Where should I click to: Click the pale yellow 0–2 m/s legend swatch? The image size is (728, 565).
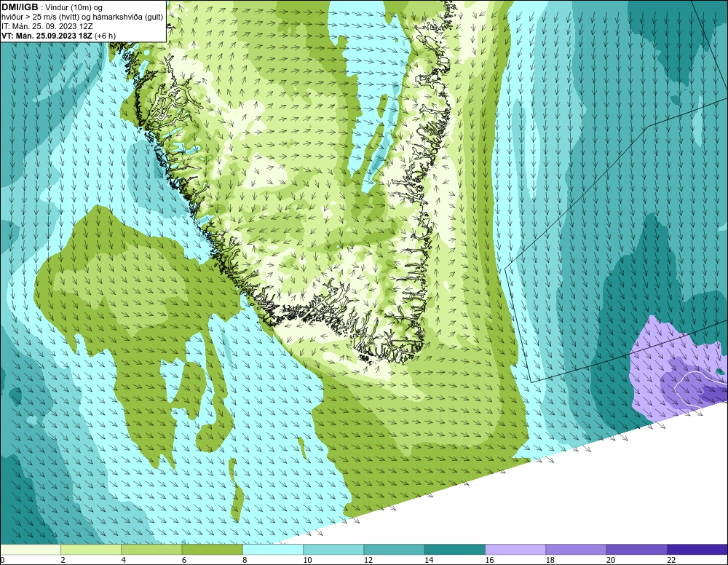[x=31, y=550]
